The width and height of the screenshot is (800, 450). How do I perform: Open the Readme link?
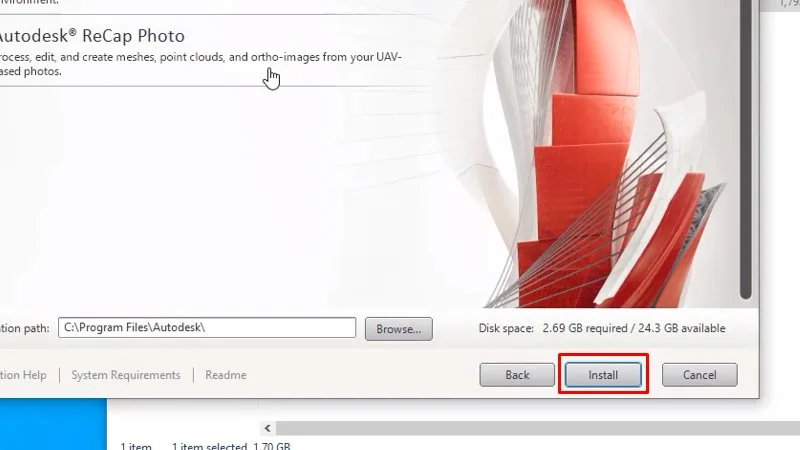point(226,375)
